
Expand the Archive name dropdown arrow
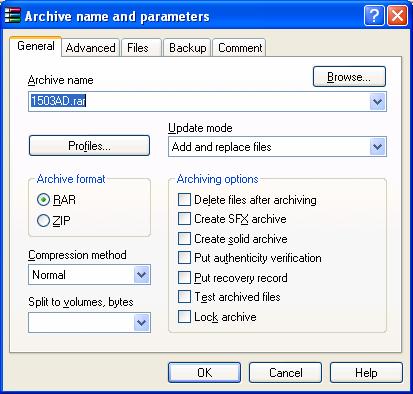[x=377, y=101]
